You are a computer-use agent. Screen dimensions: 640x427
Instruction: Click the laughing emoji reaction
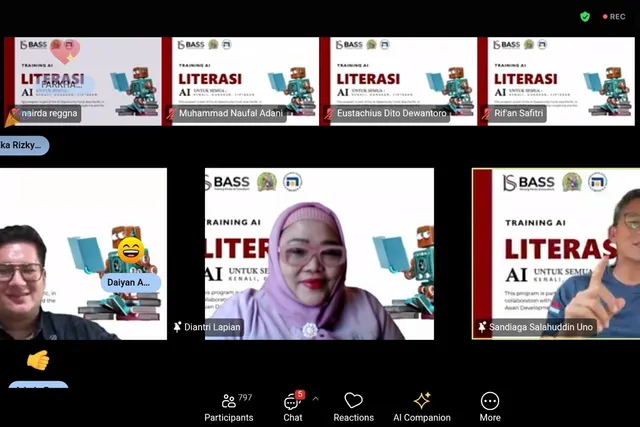[131, 250]
